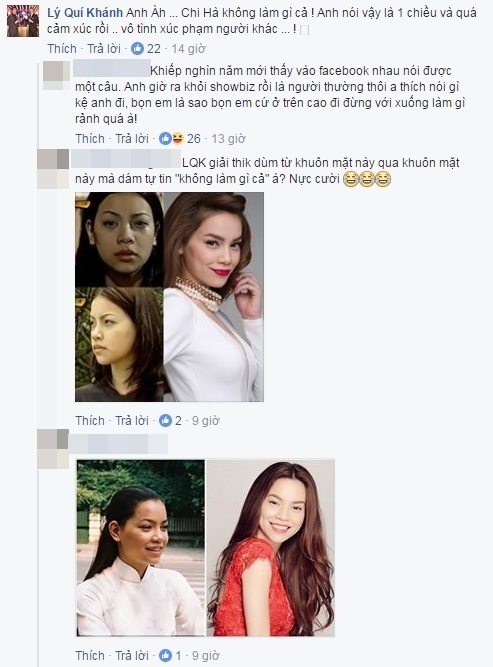The width and height of the screenshot is (493, 667).
Task: Reply to Lý Quí Khánh's comment via Trả lời
Action: (104, 48)
